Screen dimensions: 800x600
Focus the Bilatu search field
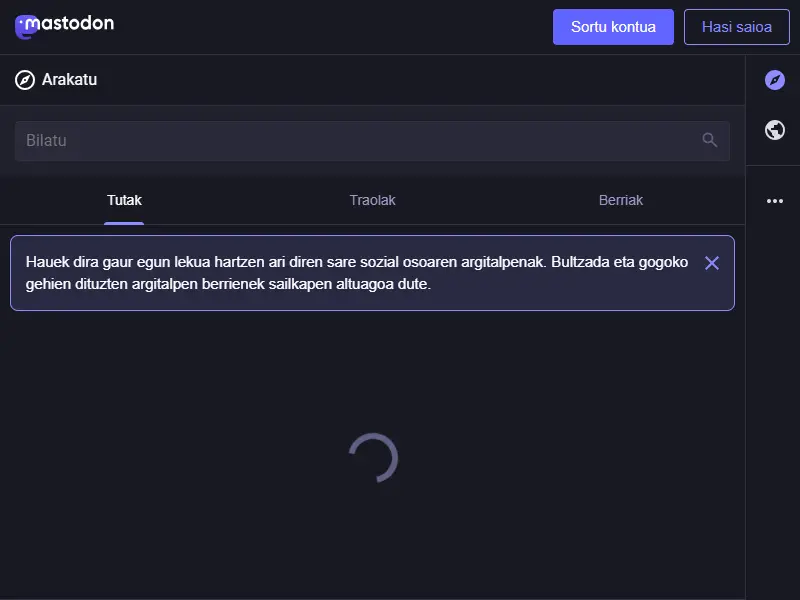372,141
